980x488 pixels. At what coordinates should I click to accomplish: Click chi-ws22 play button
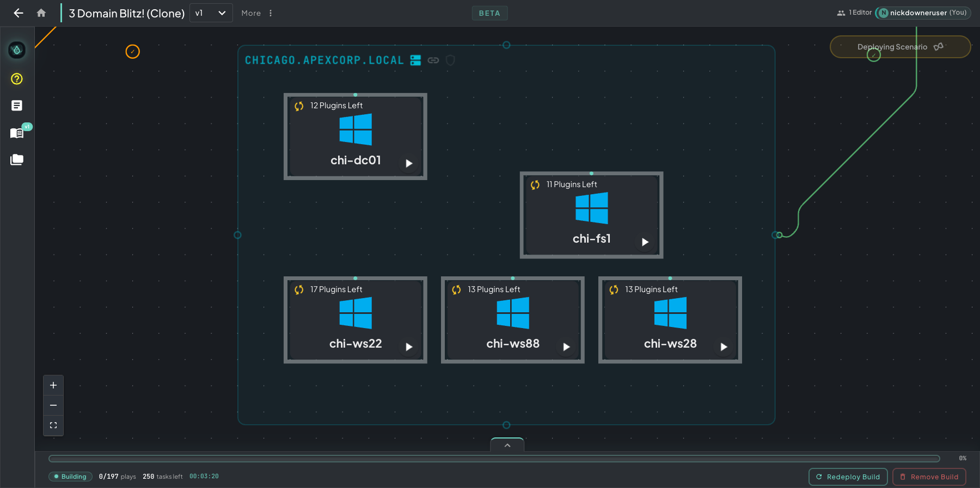pyautogui.click(x=409, y=347)
